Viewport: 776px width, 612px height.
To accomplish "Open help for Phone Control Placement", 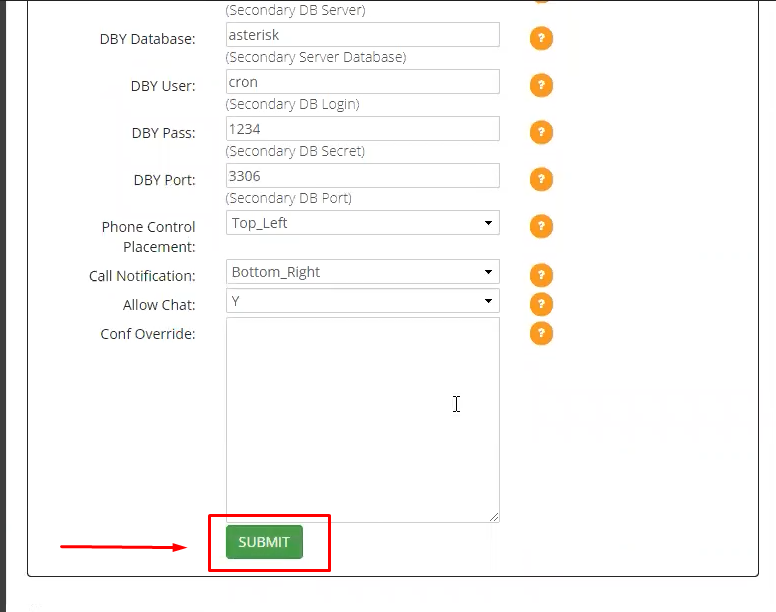I will click(541, 226).
